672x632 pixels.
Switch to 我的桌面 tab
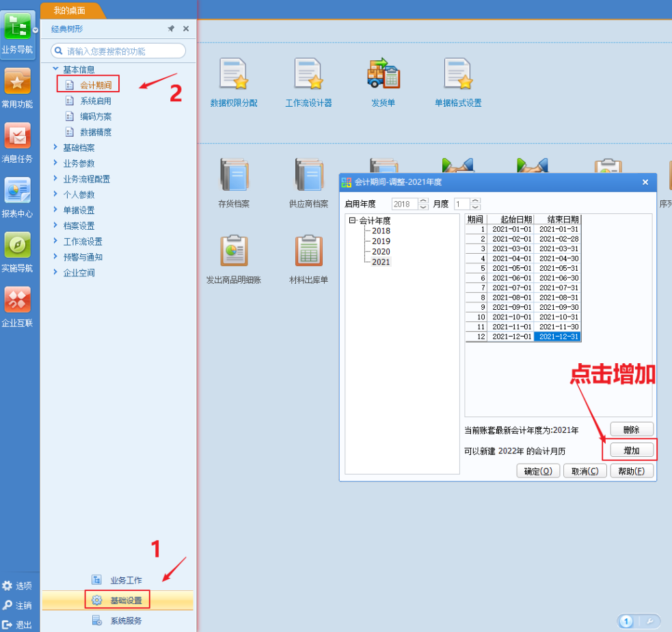pyautogui.click(x=70, y=10)
